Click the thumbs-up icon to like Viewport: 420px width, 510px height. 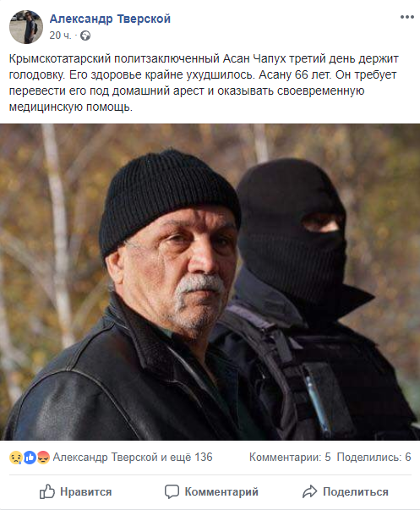click(x=47, y=491)
